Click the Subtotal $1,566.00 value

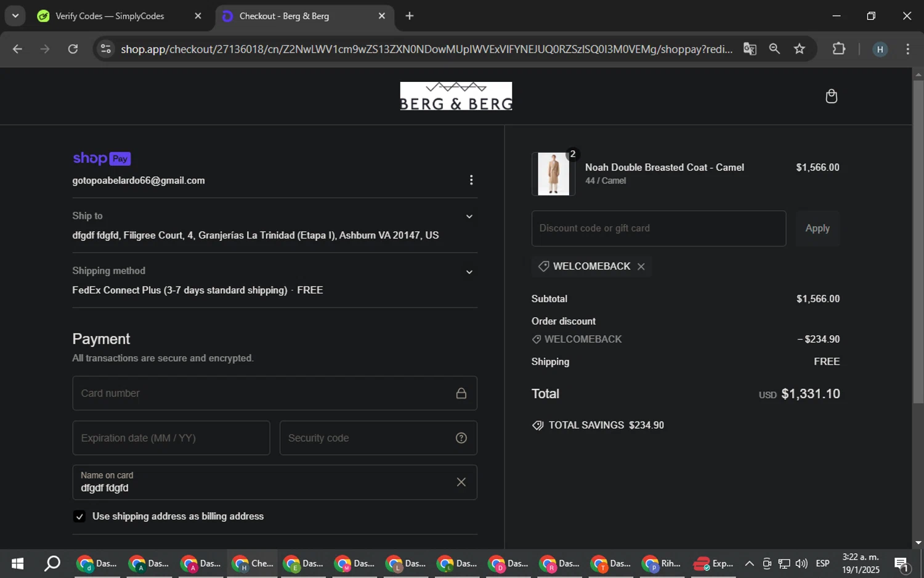coord(818,299)
